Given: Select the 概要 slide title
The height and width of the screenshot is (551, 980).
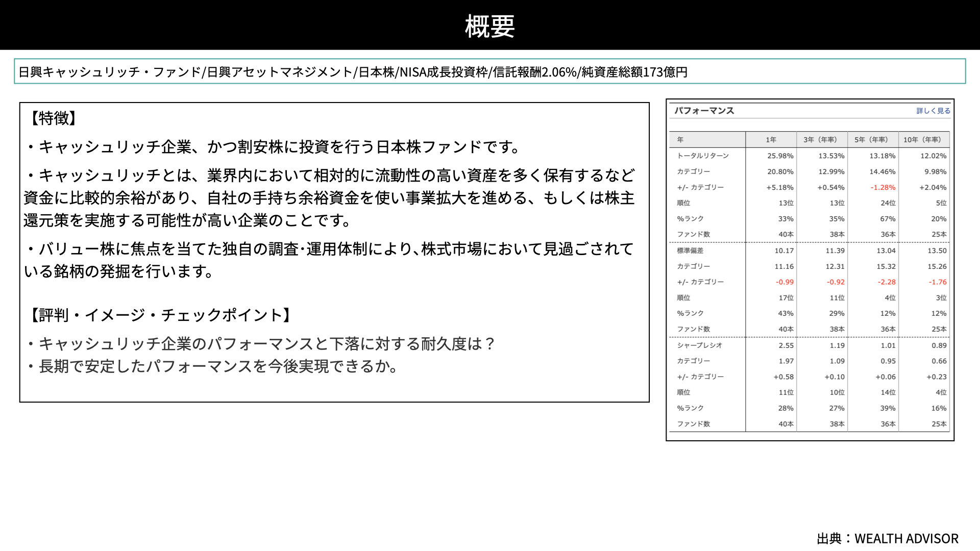Looking at the screenshot, I should tap(490, 26).
